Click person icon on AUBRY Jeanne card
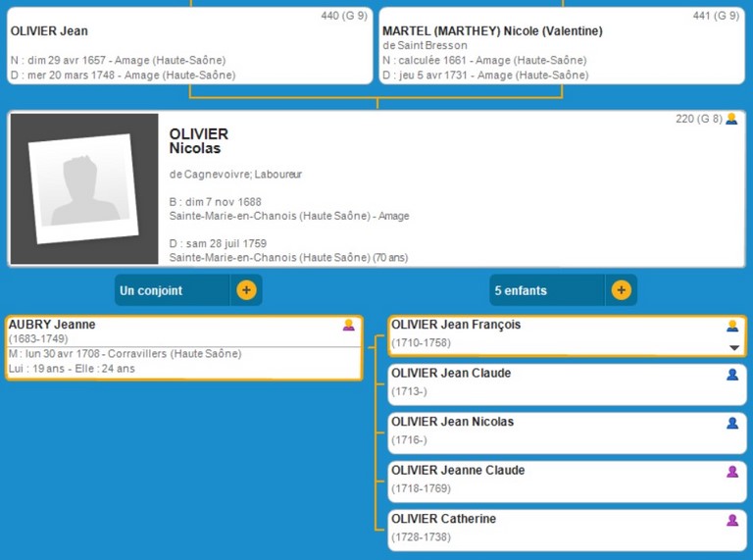 coord(348,326)
